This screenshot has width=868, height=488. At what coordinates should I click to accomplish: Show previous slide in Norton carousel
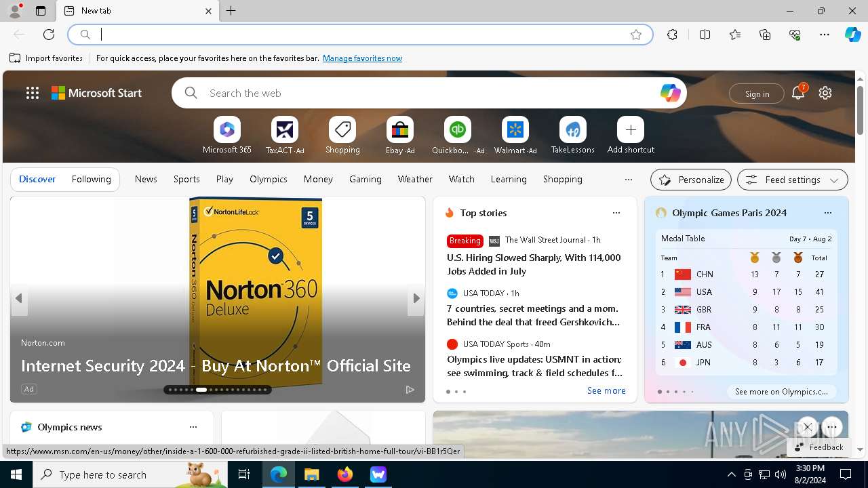click(19, 298)
